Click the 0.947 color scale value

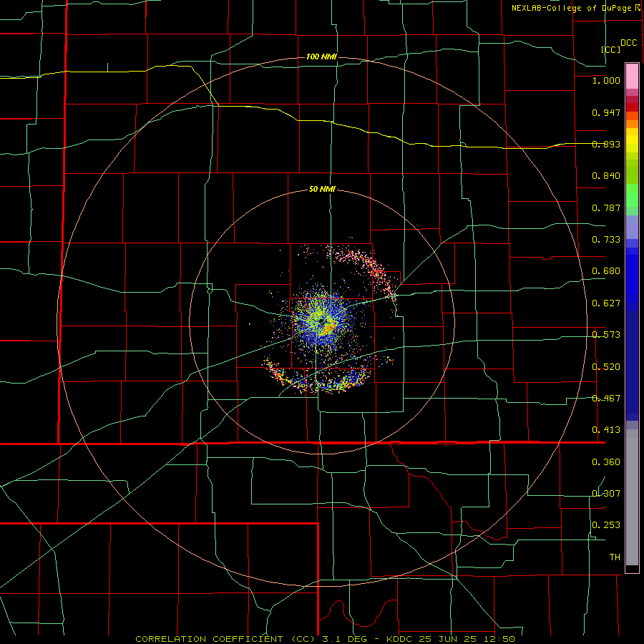point(606,112)
